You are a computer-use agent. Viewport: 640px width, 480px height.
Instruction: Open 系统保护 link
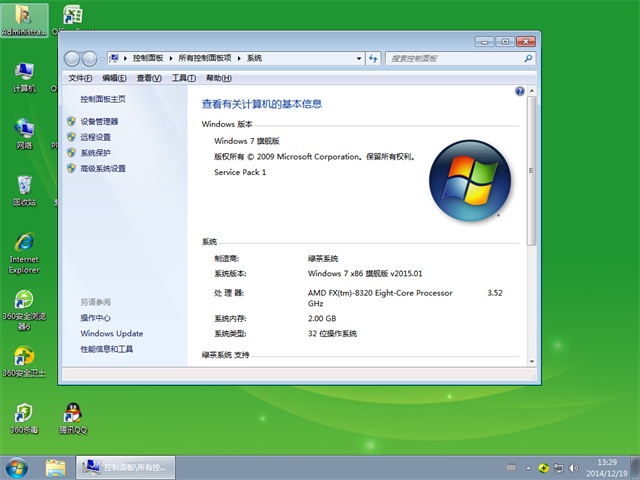coord(96,153)
